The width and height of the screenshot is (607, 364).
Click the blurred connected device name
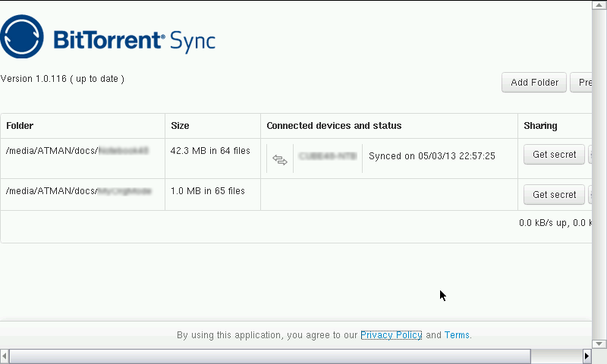pos(328,156)
